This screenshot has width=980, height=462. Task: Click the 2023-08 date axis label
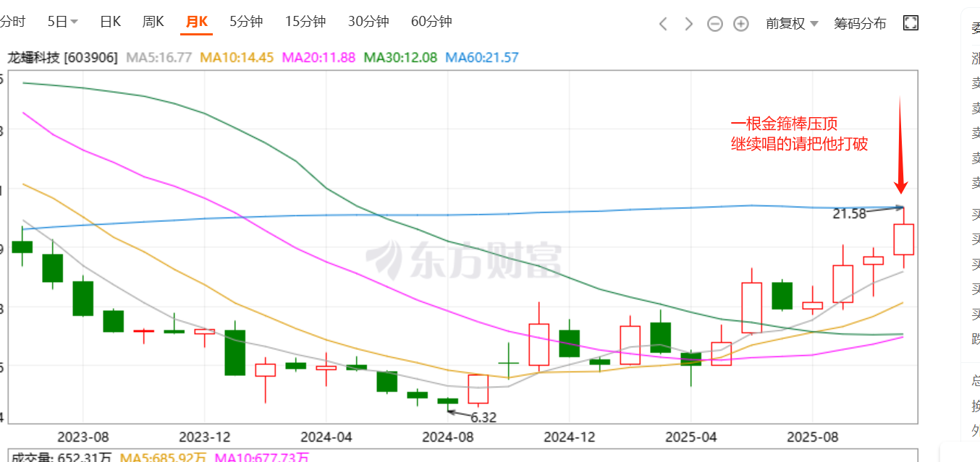(x=83, y=437)
